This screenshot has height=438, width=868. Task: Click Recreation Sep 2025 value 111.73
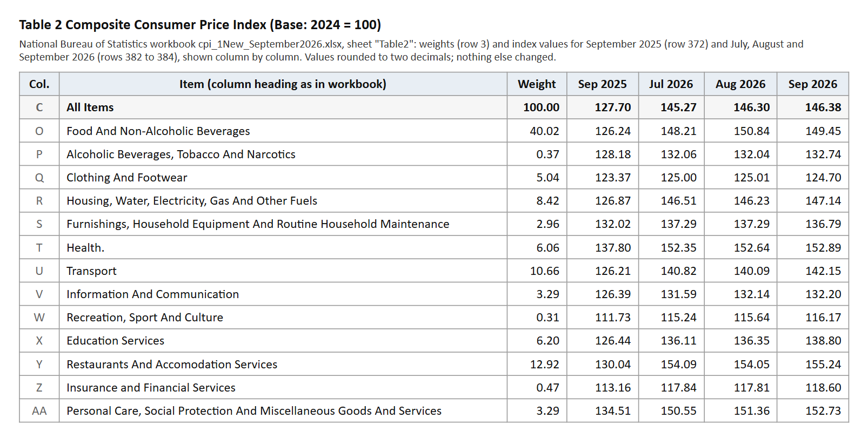point(613,318)
